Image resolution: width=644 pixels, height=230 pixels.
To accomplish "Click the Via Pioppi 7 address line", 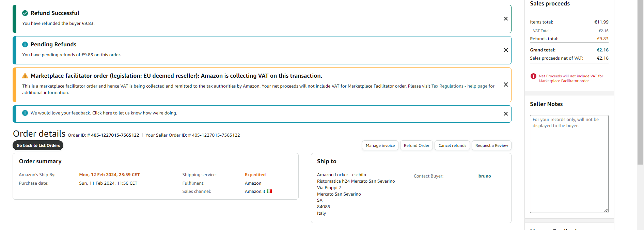I will 329,188.
